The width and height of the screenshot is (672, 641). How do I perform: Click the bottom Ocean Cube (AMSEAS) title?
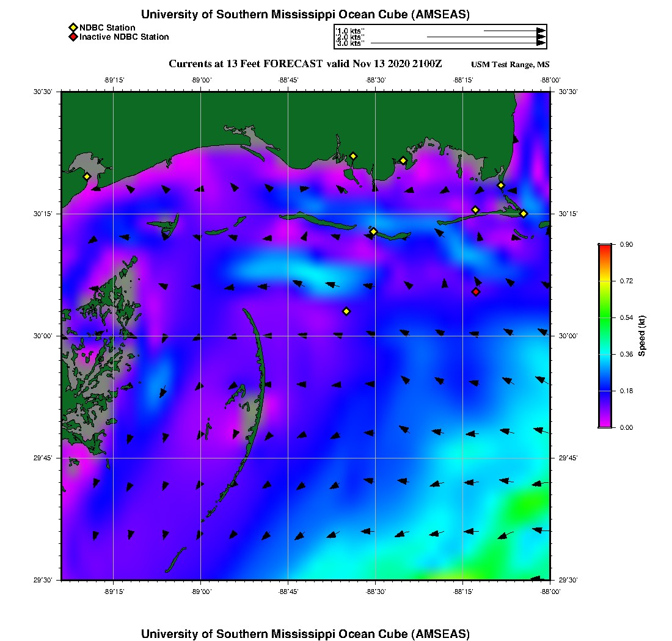pyautogui.click(x=305, y=633)
